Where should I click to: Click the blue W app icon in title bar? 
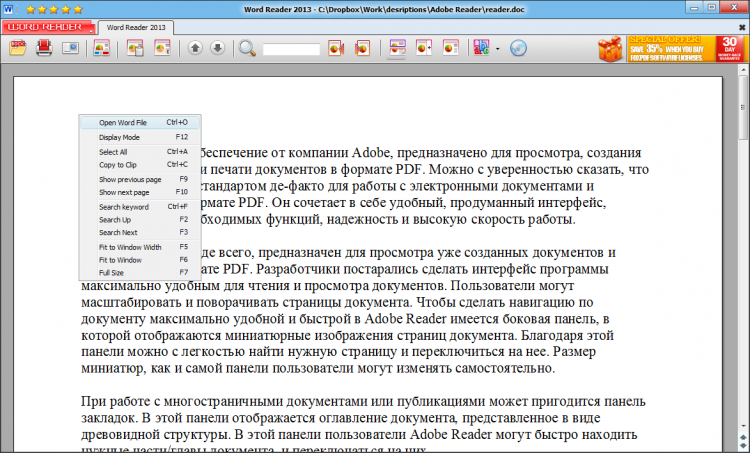click(x=8, y=9)
